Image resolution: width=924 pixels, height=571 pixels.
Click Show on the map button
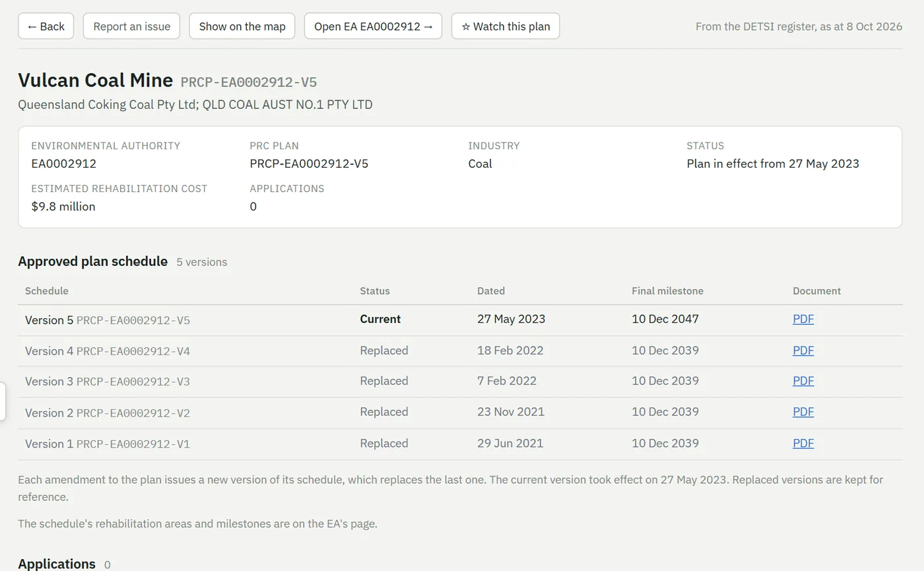pyautogui.click(x=242, y=26)
